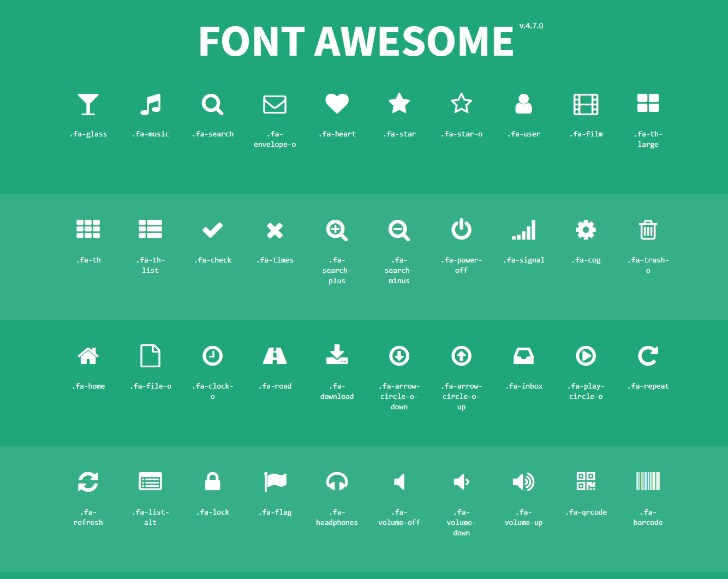The width and height of the screenshot is (728, 579).
Task: Click the fa-clock-o icon
Action: (x=213, y=356)
